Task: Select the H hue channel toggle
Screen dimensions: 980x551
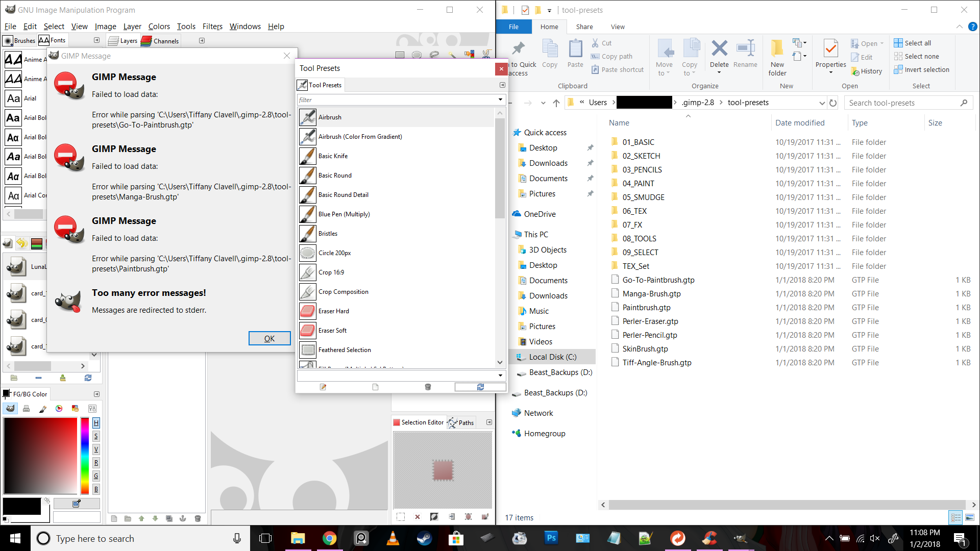Action: (x=96, y=423)
